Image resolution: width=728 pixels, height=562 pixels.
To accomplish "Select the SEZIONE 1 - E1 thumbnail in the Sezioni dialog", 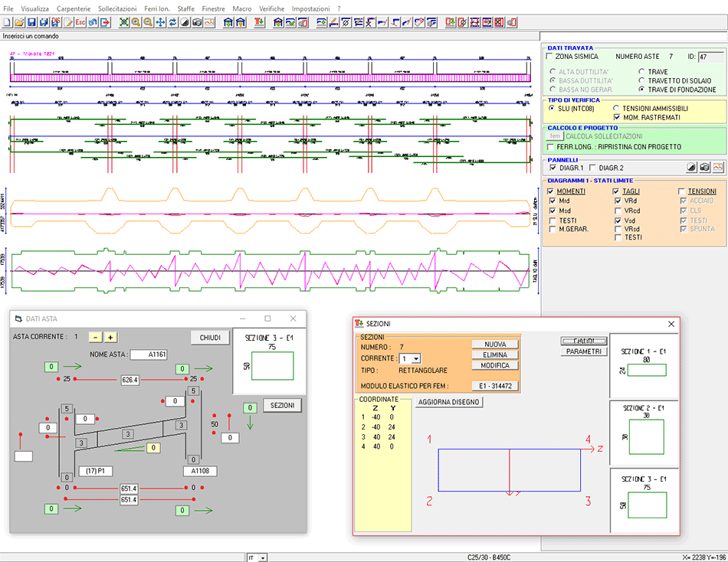I will [x=644, y=365].
